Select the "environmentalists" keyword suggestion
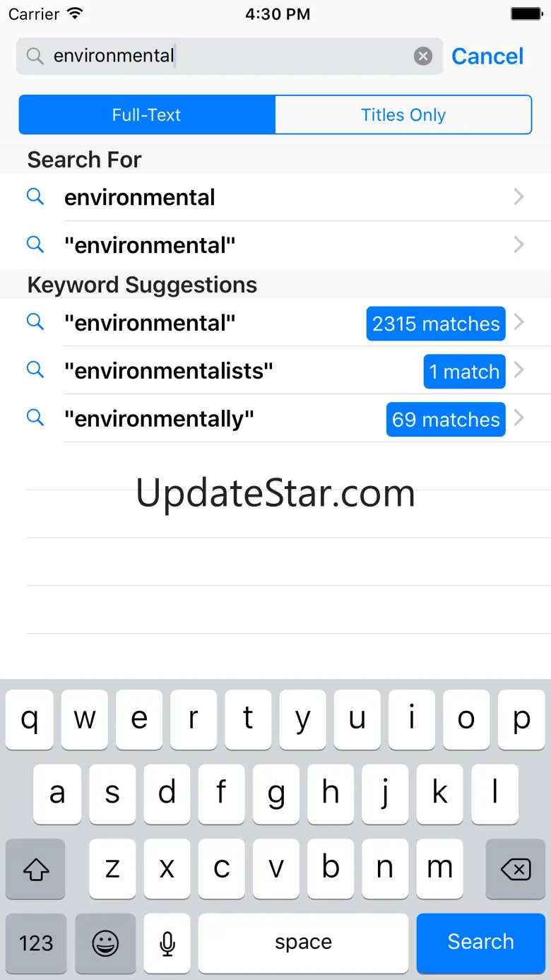 coord(169,371)
